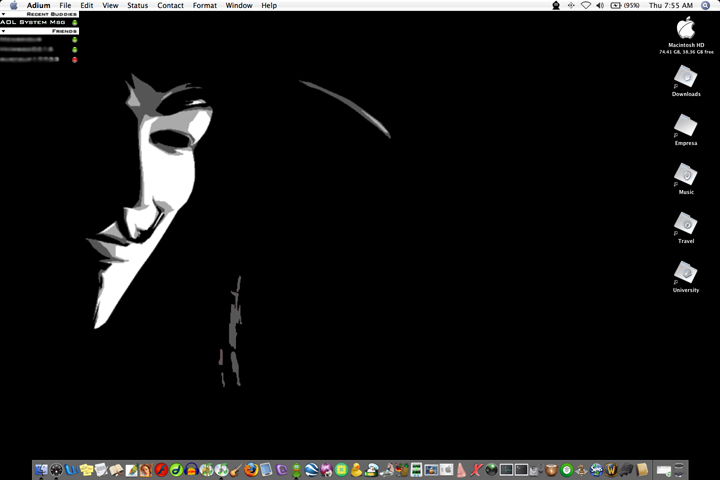Open Google Earth globe icon in Dock
Viewport: 720px width, 480px height.
click(x=311, y=470)
